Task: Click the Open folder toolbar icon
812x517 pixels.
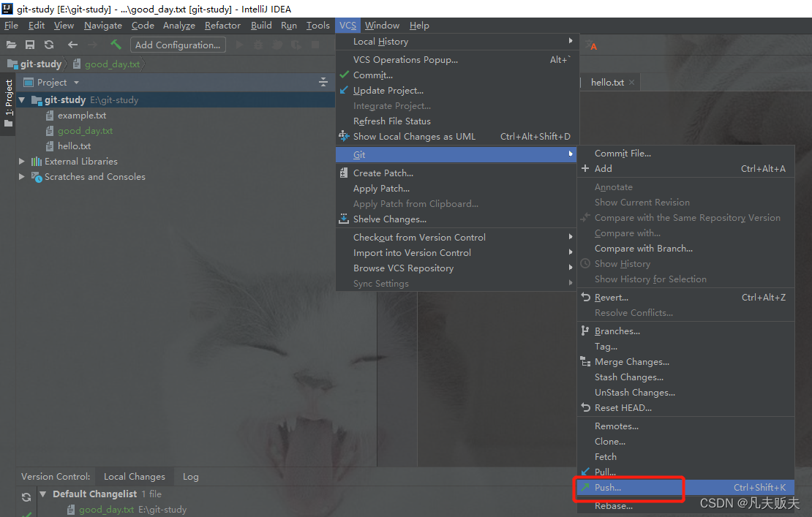Action: point(11,45)
